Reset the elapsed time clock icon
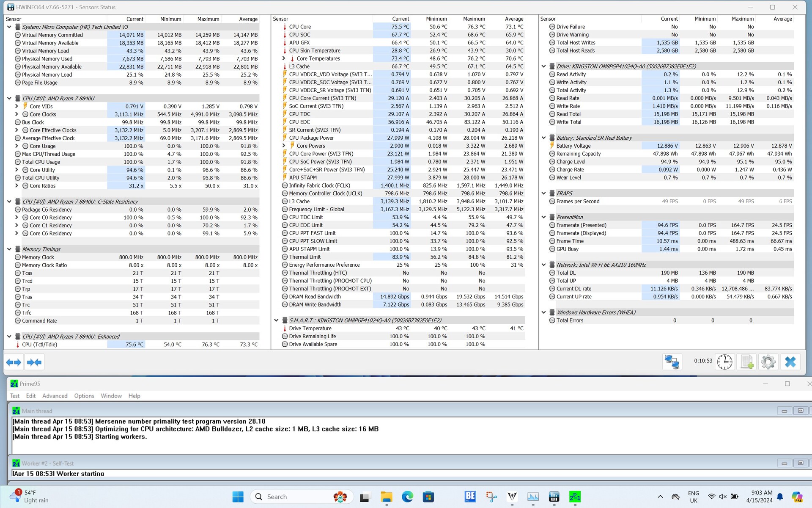812x508 pixels. click(x=724, y=362)
